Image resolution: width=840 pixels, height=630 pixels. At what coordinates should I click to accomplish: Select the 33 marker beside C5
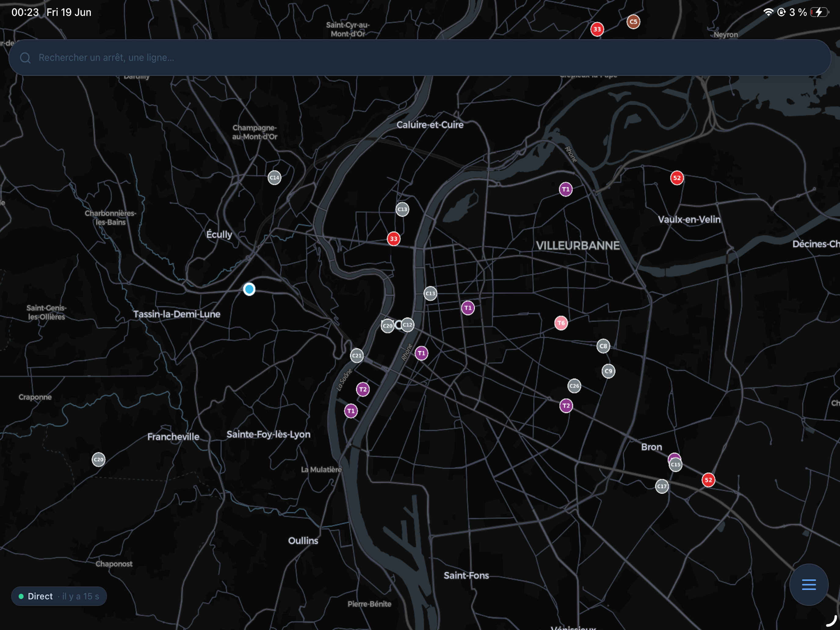[597, 29]
